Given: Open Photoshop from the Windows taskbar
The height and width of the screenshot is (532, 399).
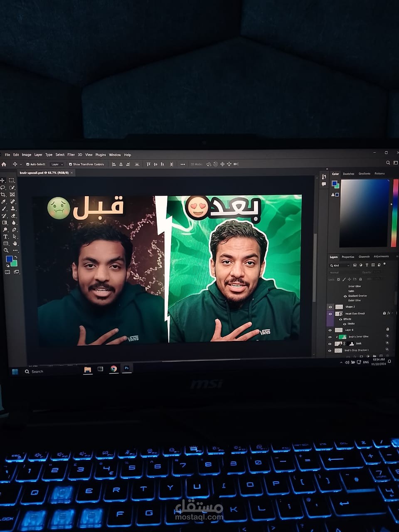Looking at the screenshot, I should [x=127, y=368].
